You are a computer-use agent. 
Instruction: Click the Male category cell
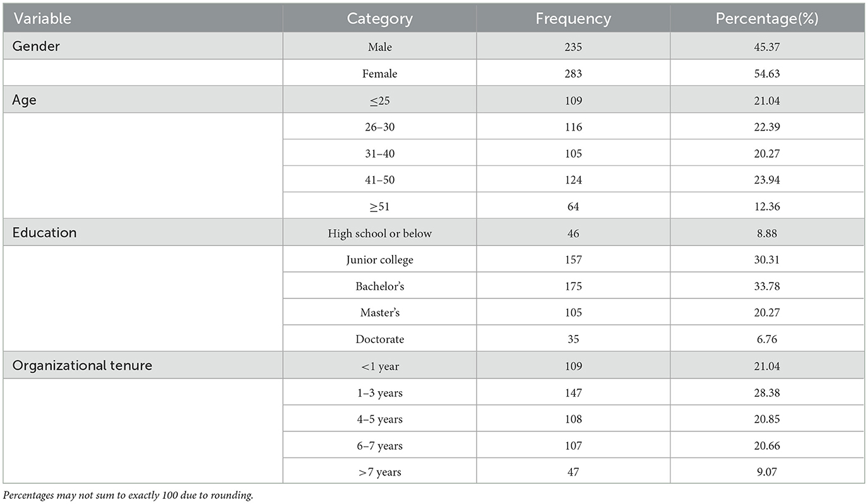379,47
